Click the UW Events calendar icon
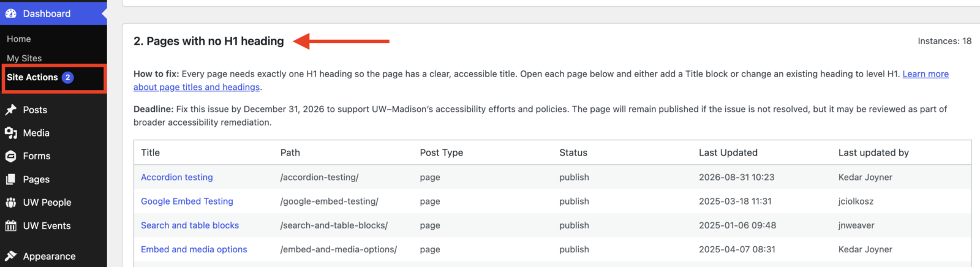Screen dimensions: 980x267 click(11, 225)
